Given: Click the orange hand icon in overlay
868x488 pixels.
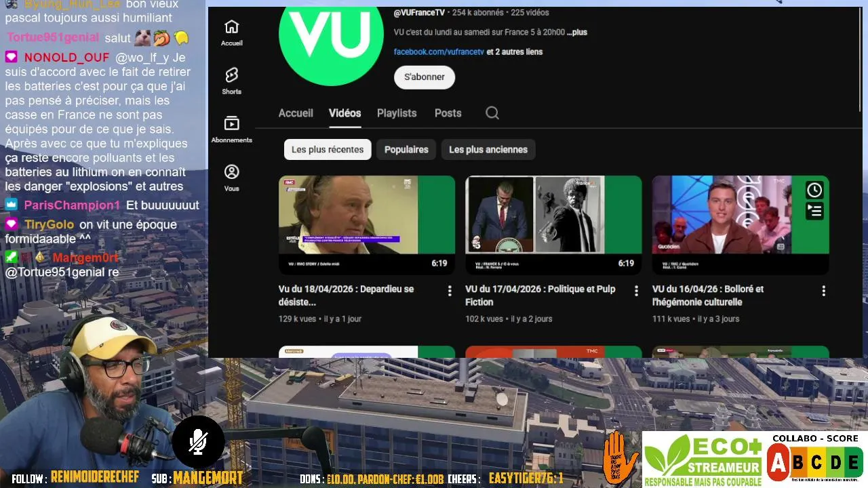Looking at the screenshot, I should pos(620,455).
